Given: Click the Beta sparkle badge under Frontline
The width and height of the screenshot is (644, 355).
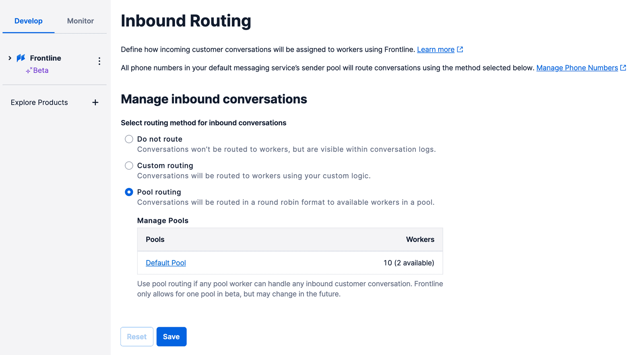Looking at the screenshot, I should point(37,70).
